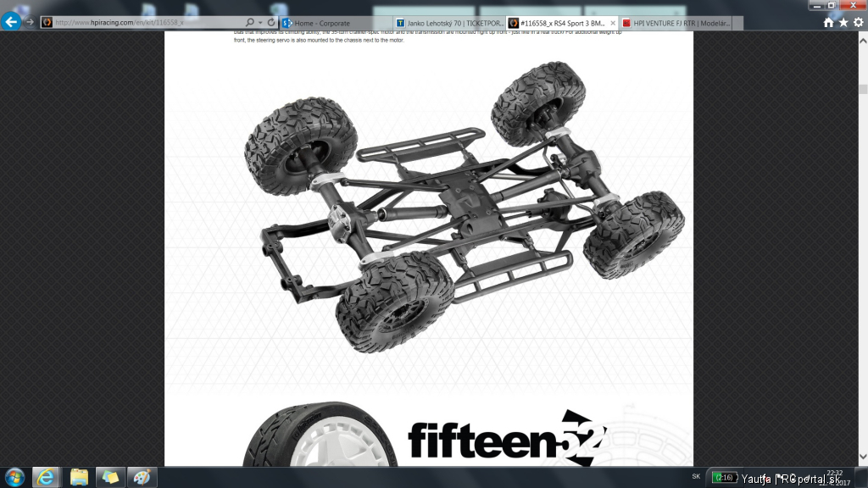Go to the browser Home page icon

pyautogui.click(x=828, y=23)
